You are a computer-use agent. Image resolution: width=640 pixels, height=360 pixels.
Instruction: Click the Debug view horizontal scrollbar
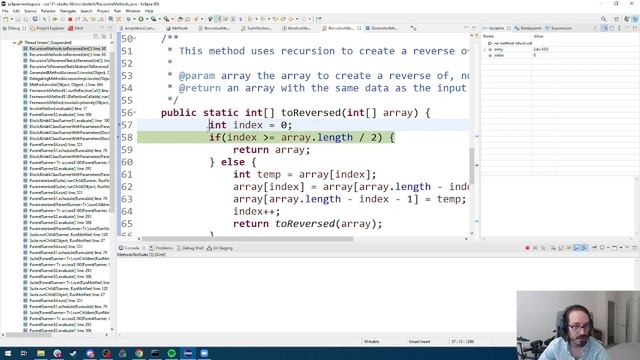29,335
